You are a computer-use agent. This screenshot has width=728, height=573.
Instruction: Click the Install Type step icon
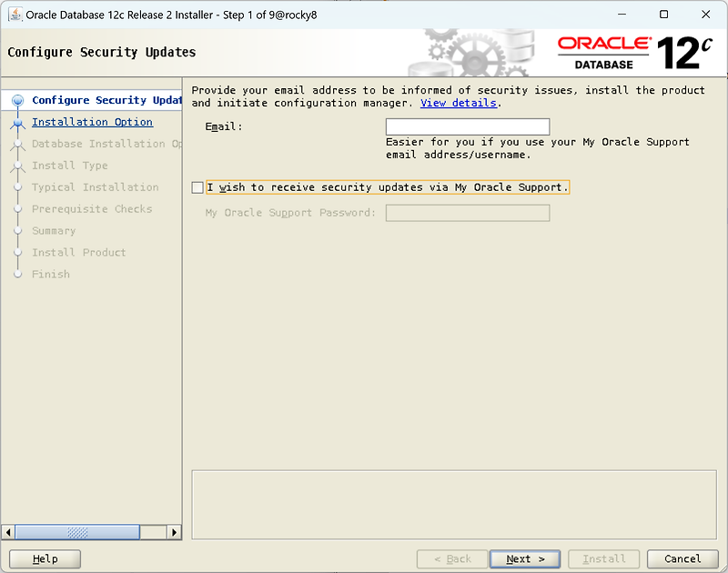(x=20, y=166)
